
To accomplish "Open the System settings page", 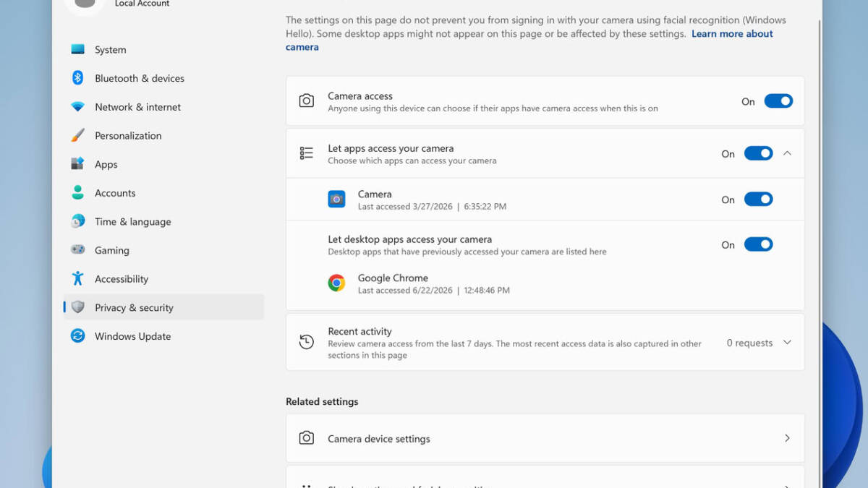I will (x=163, y=49).
